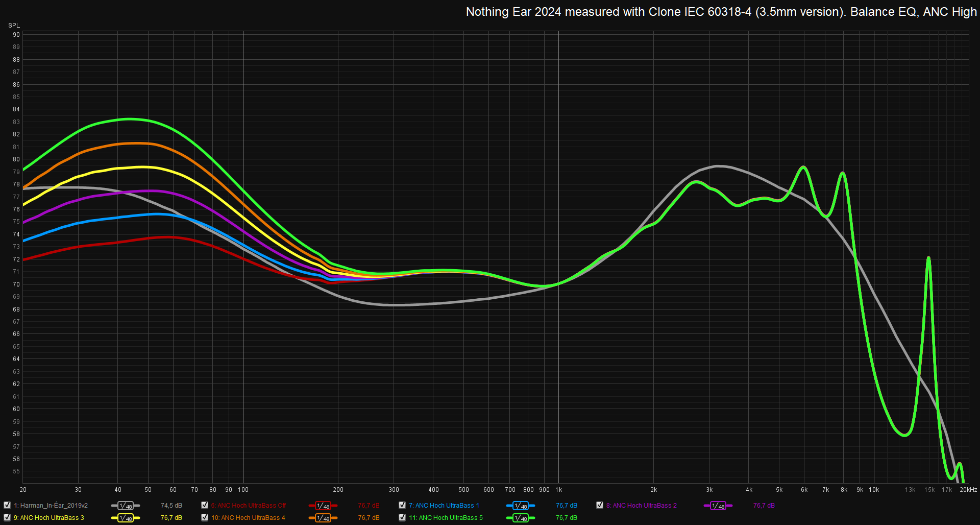Click the green 1/48 smoothing icon for UltraBass 5
This screenshot has height=525, width=980.
521,518
